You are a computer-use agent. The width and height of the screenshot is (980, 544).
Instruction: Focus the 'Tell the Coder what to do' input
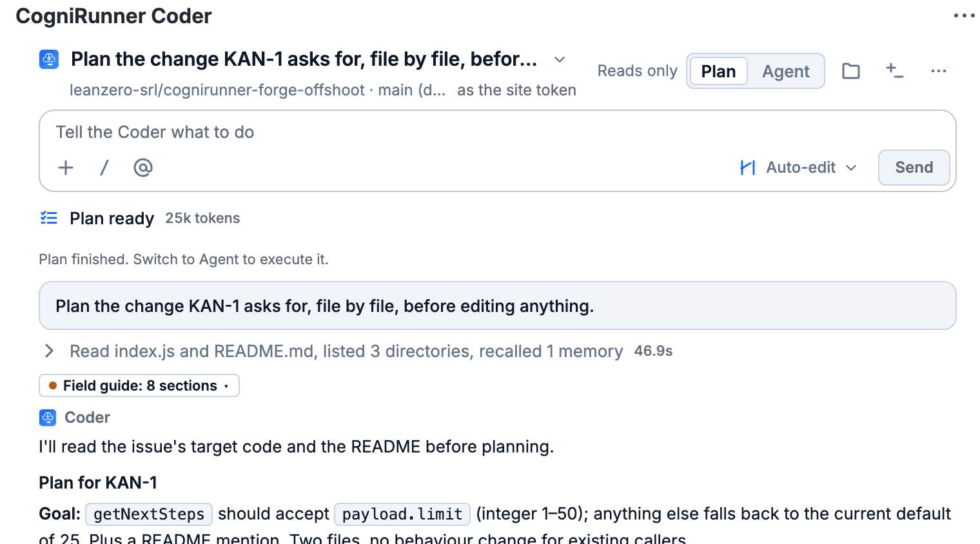click(x=496, y=132)
